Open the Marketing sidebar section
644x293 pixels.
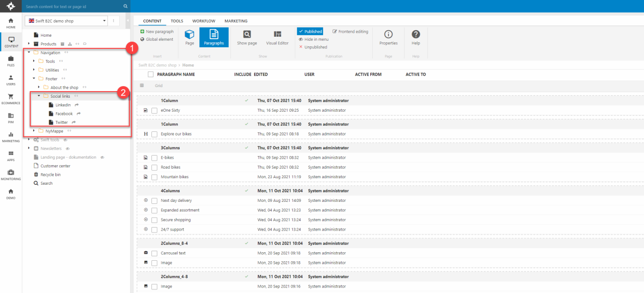coord(11,137)
